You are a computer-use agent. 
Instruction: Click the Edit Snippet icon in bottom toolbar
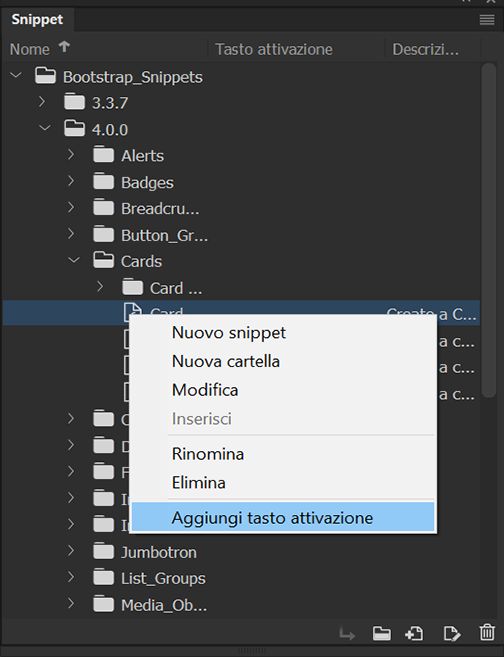tap(452, 633)
